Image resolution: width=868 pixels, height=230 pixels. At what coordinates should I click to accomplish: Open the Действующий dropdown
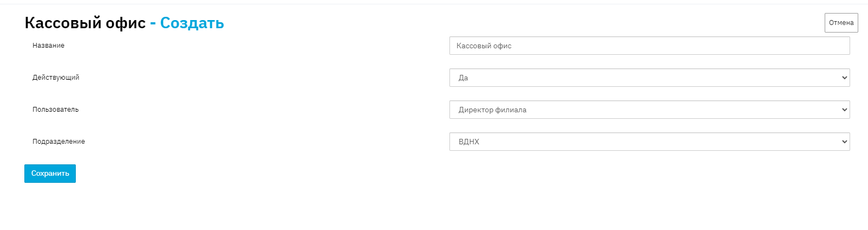tap(649, 78)
